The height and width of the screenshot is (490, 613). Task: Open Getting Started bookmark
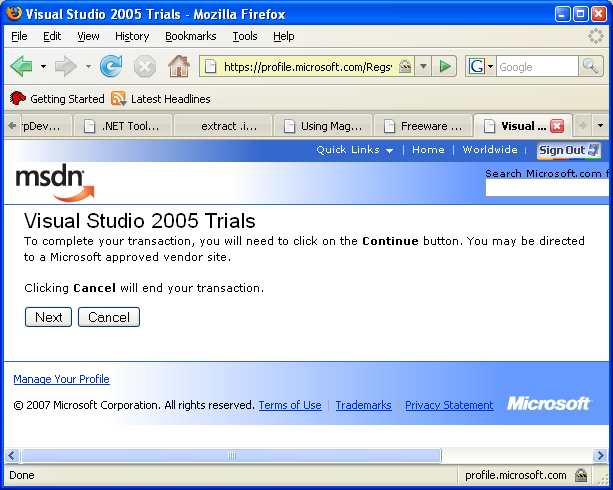[x=57, y=99]
